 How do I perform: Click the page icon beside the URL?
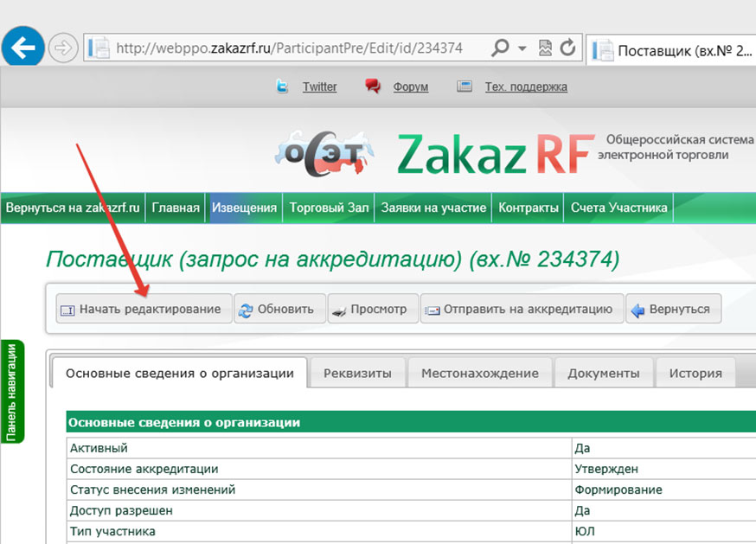(x=99, y=48)
